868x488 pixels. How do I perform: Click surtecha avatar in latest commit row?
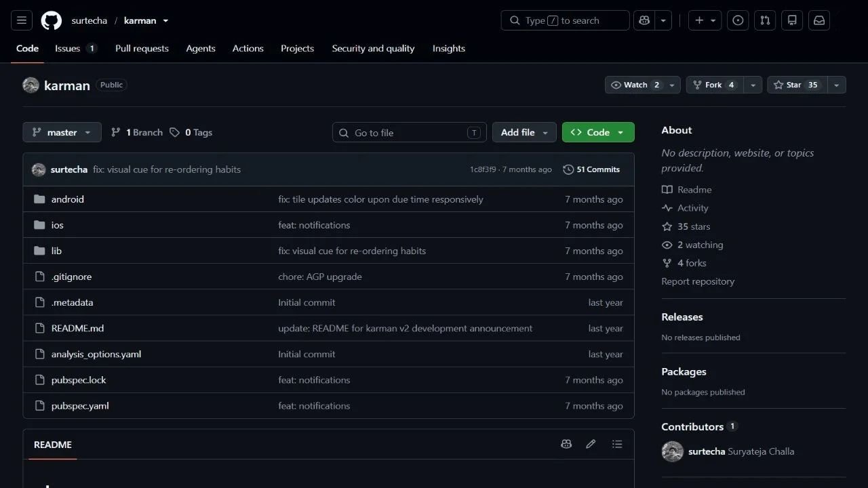(x=39, y=169)
